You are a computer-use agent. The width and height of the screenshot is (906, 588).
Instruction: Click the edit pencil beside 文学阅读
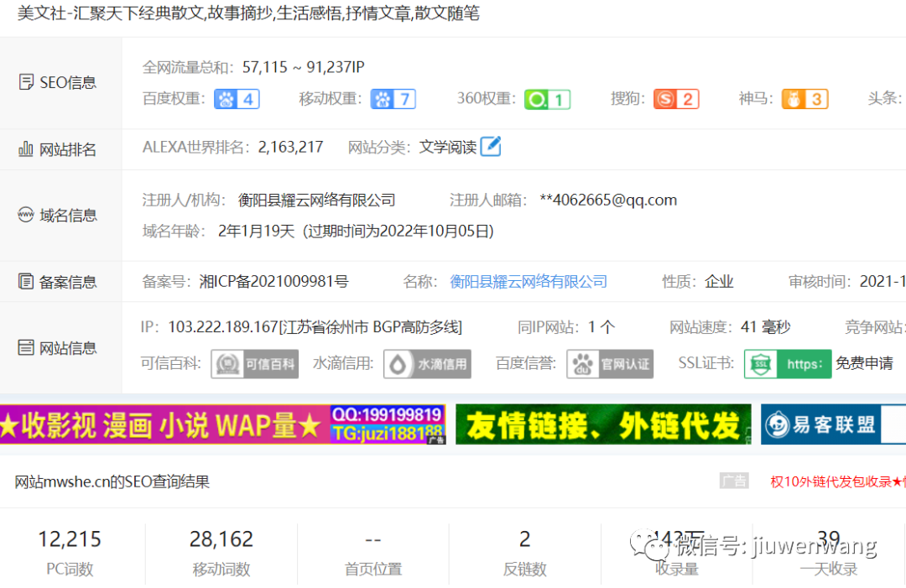coord(490,146)
